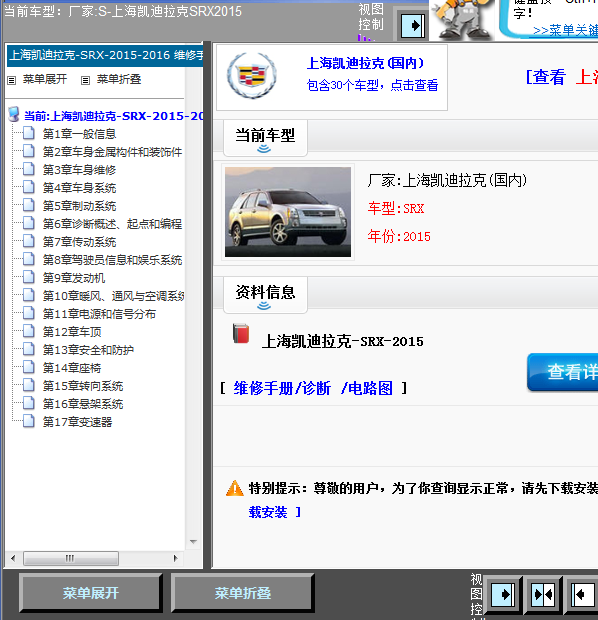This screenshot has width=598, height=620.
Task: Open chapter 2 body metal components and trim
Action: tap(112, 152)
